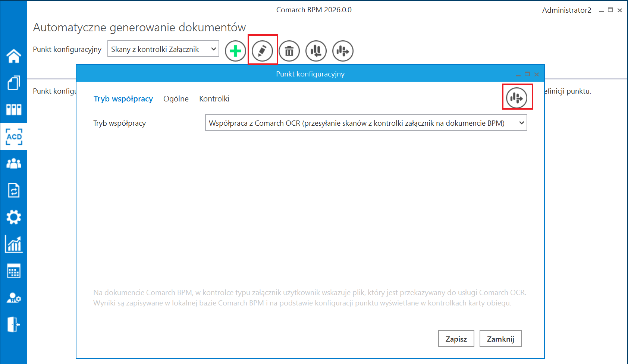Click the Zamknij button
Image resolution: width=628 pixels, height=364 pixels.
500,339
